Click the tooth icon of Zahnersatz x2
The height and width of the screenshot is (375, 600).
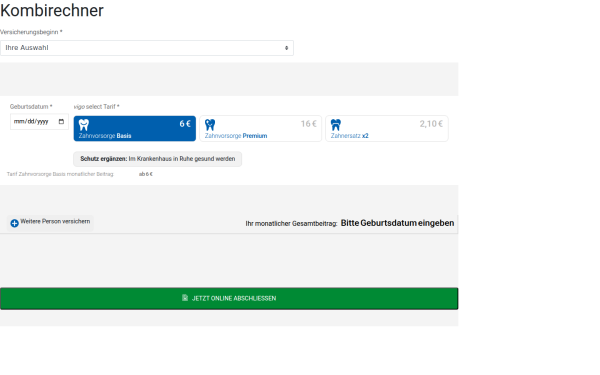click(x=336, y=125)
